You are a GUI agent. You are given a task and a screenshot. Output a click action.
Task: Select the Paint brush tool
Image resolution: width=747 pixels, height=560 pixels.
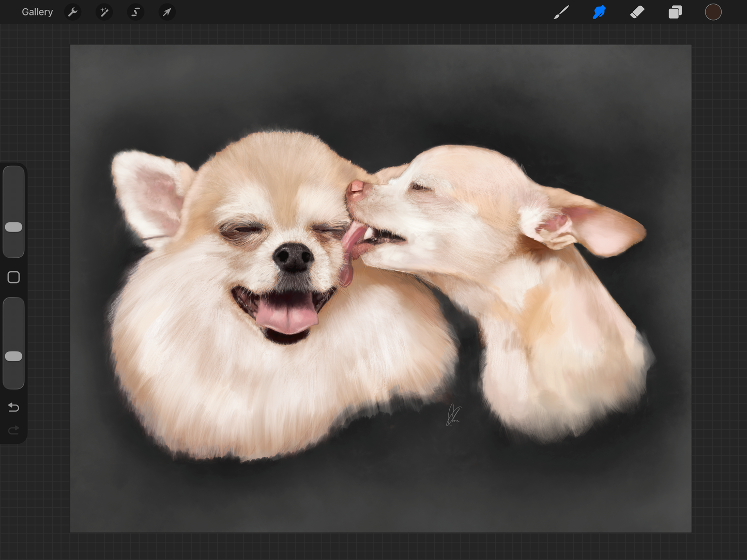coord(561,12)
